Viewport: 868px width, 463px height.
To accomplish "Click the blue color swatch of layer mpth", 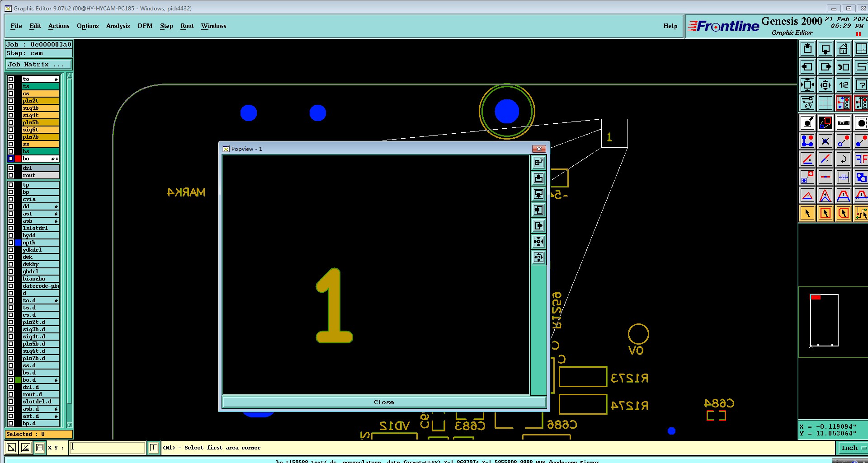I will click(x=18, y=243).
